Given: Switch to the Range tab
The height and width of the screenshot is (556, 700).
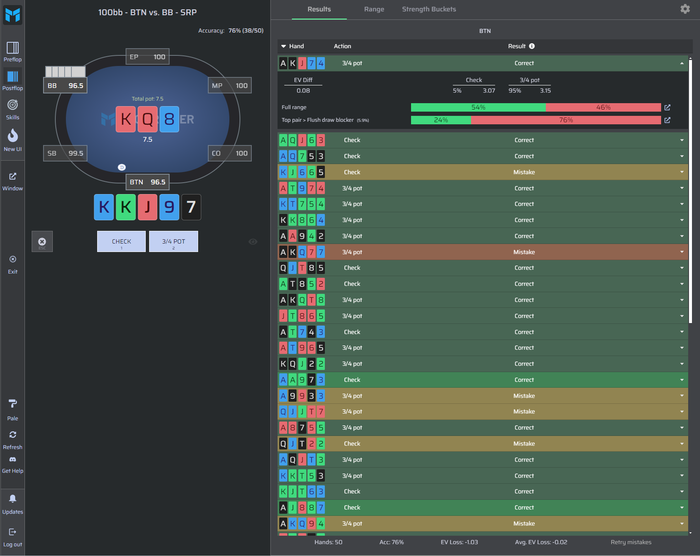Looking at the screenshot, I should pyautogui.click(x=374, y=9).
